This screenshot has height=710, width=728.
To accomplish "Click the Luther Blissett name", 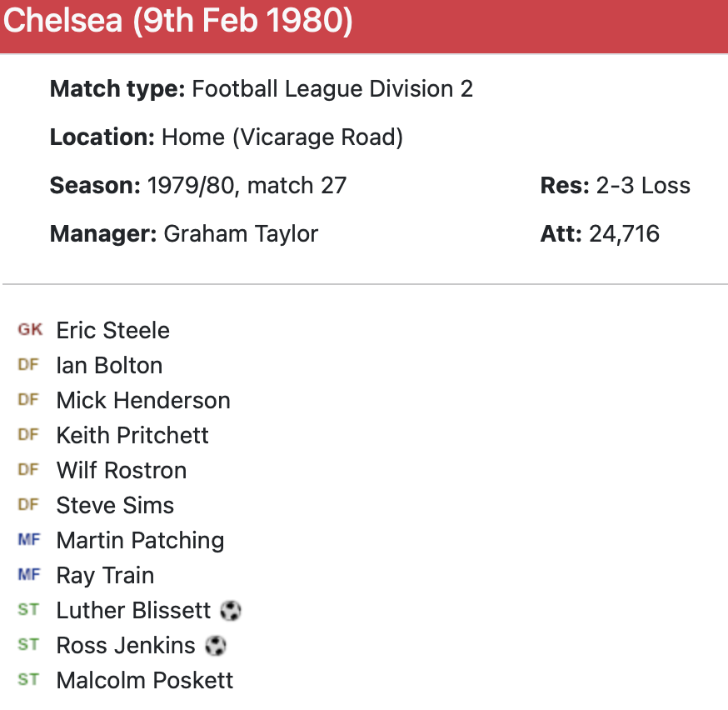I will tap(133, 610).
